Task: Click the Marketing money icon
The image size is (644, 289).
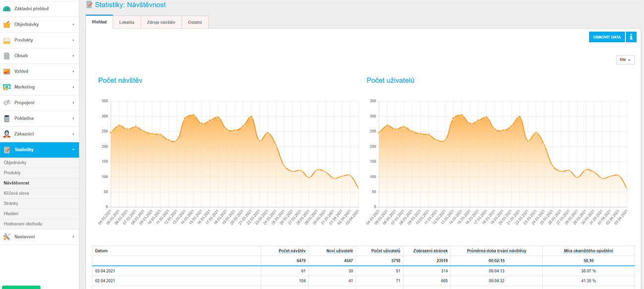Action: (6, 87)
